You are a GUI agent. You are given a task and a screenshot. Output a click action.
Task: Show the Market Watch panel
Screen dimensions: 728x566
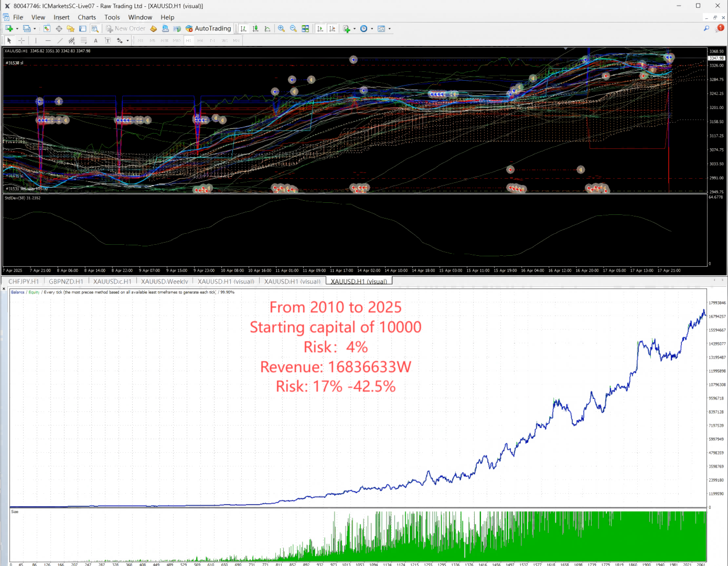pos(47,29)
